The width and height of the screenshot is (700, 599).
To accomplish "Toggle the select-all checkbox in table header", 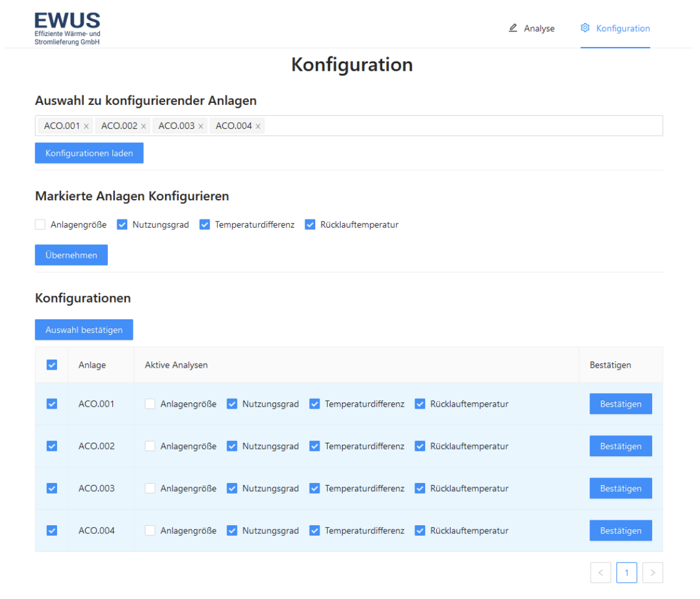I will coord(52,365).
